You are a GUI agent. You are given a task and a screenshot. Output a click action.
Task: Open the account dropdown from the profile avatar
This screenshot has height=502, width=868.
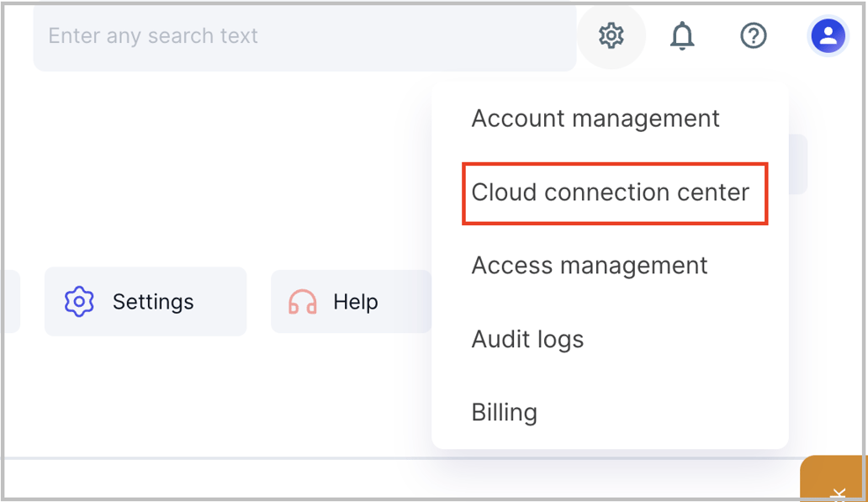828,35
